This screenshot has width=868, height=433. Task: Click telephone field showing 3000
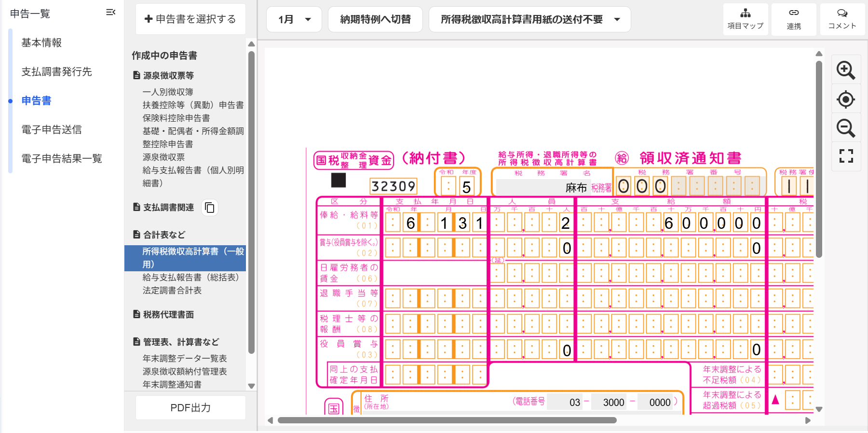coord(609,402)
